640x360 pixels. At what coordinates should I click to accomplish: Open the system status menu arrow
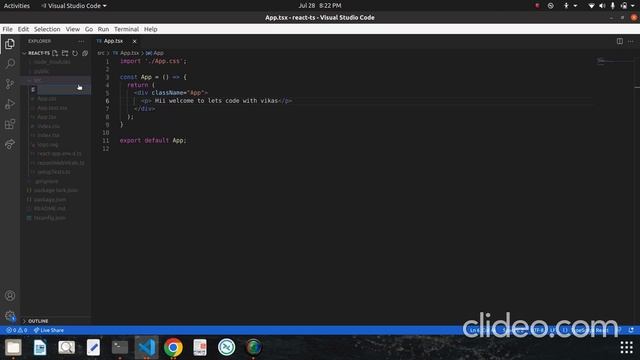tap(633, 6)
